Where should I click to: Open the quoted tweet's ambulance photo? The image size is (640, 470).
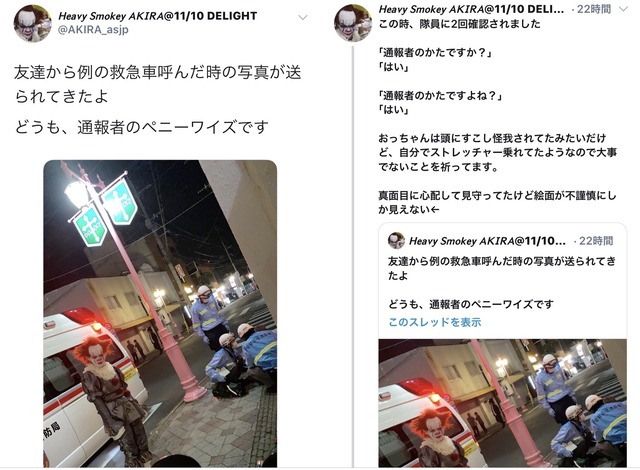point(502,403)
